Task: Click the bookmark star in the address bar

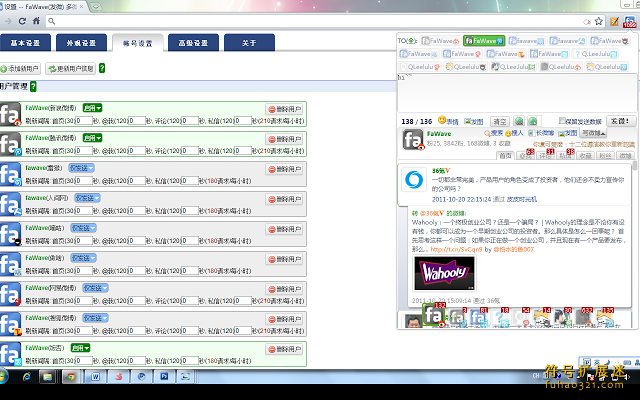Action: click(599, 21)
